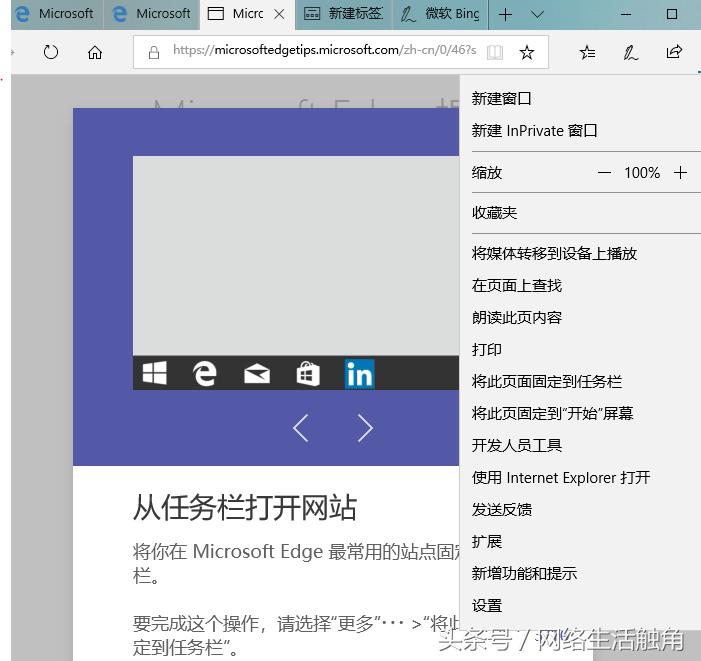Click the heading 从任务栏打开网站
701x661 pixels.
(245, 508)
